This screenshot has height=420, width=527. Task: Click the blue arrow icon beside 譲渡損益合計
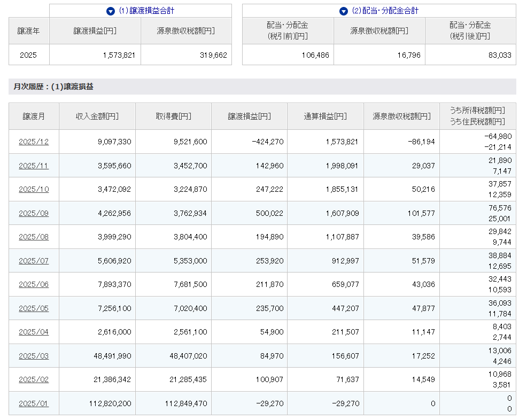tap(111, 11)
